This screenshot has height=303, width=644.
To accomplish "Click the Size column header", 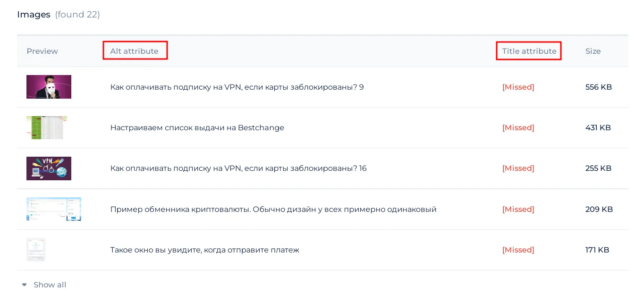I will tap(593, 51).
